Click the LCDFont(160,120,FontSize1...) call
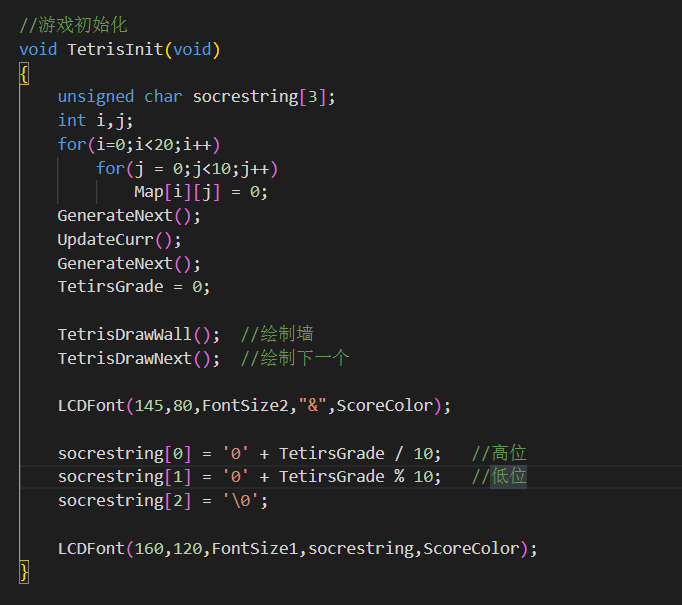This screenshot has width=682, height=605. pyautogui.click(x=298, y=549)
